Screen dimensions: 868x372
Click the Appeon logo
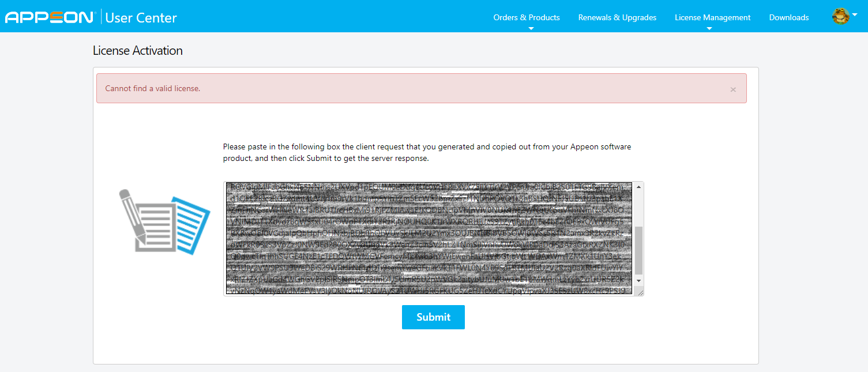click(x=50, y=17)
